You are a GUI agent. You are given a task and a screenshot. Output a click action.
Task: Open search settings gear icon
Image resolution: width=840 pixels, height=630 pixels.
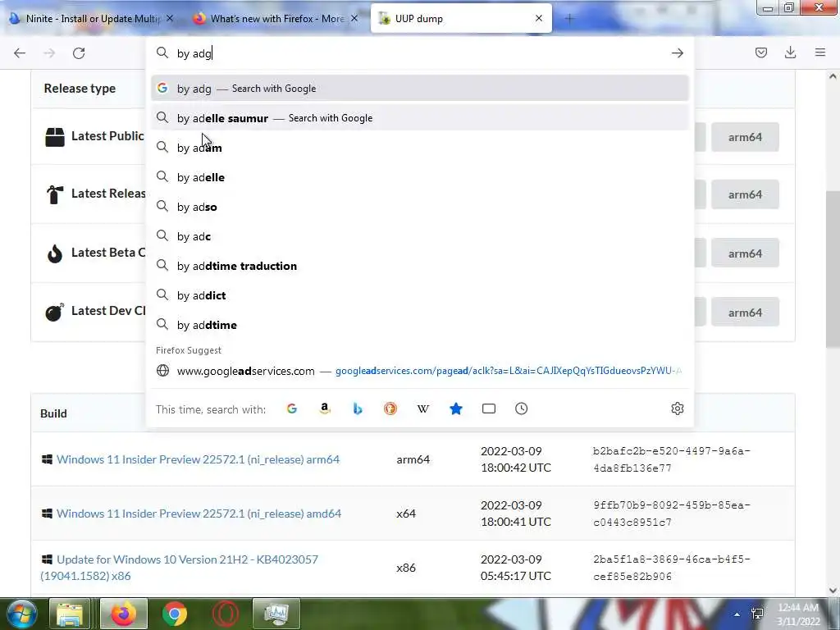point(677,409)
